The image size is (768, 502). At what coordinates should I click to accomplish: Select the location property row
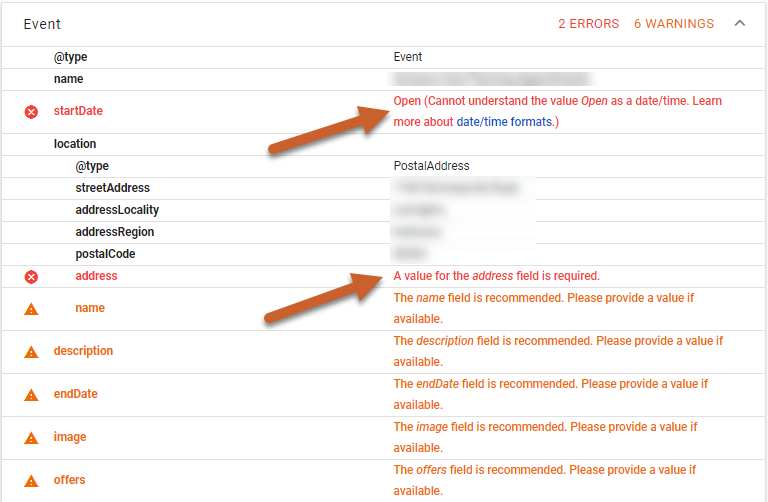[x=75, y=144]
